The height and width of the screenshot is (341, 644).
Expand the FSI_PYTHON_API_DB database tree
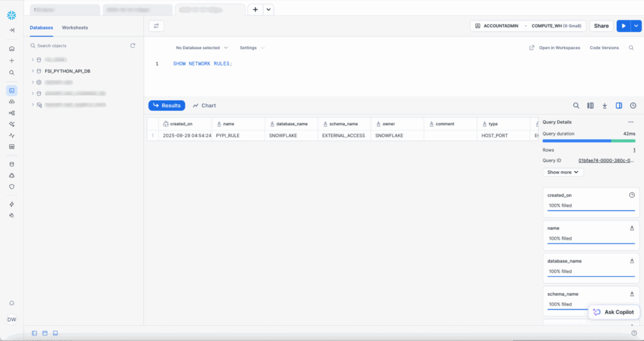click(x=33, y=71)
